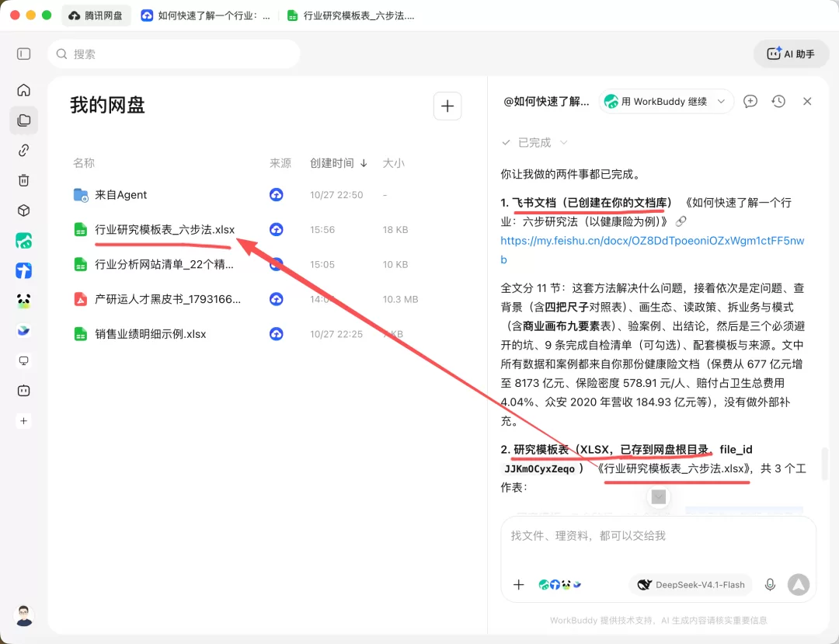The height and width of the screenshot is (644, 839).
Task: Click the 18 KB size value
Action: pos(395,229)
